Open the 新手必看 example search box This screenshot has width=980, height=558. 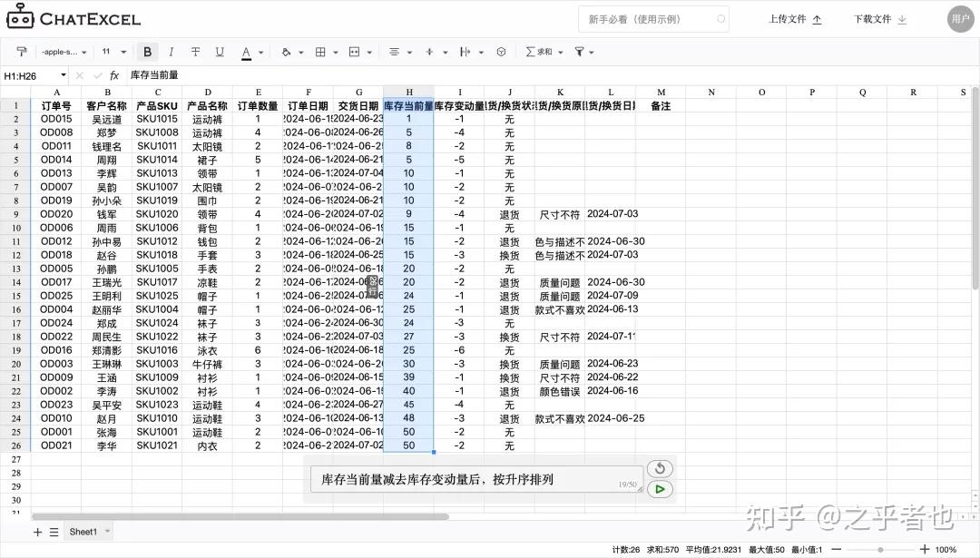coord(653,19)
